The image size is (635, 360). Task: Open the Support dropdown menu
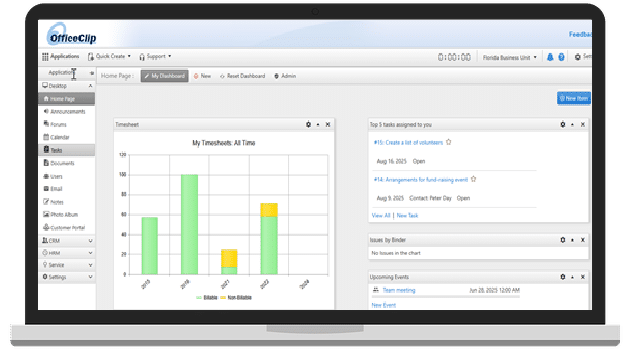pos(155,56)
